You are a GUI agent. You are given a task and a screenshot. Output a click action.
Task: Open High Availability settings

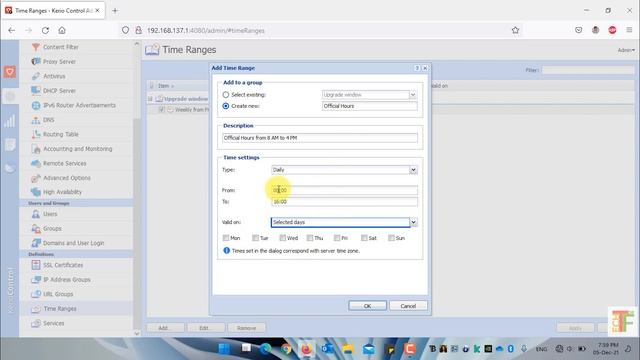coord(62,192)
